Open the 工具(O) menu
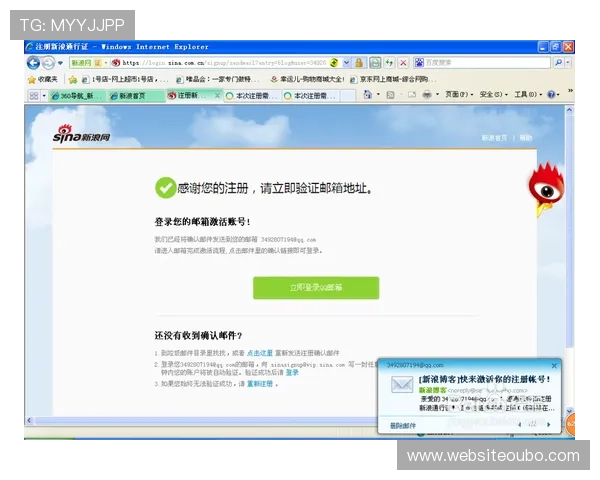 click(528, 95)
